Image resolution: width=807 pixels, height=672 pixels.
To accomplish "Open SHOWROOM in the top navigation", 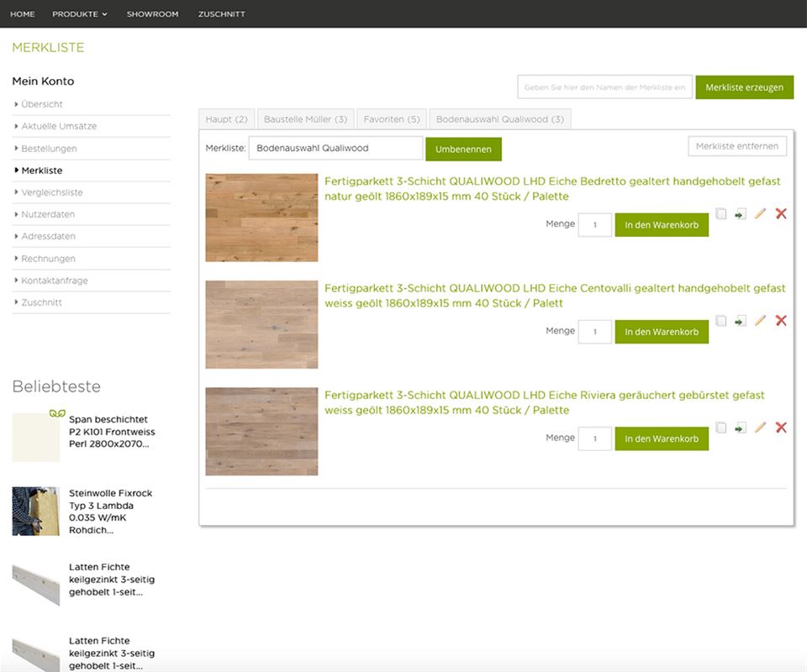I will tap(153, 14).
